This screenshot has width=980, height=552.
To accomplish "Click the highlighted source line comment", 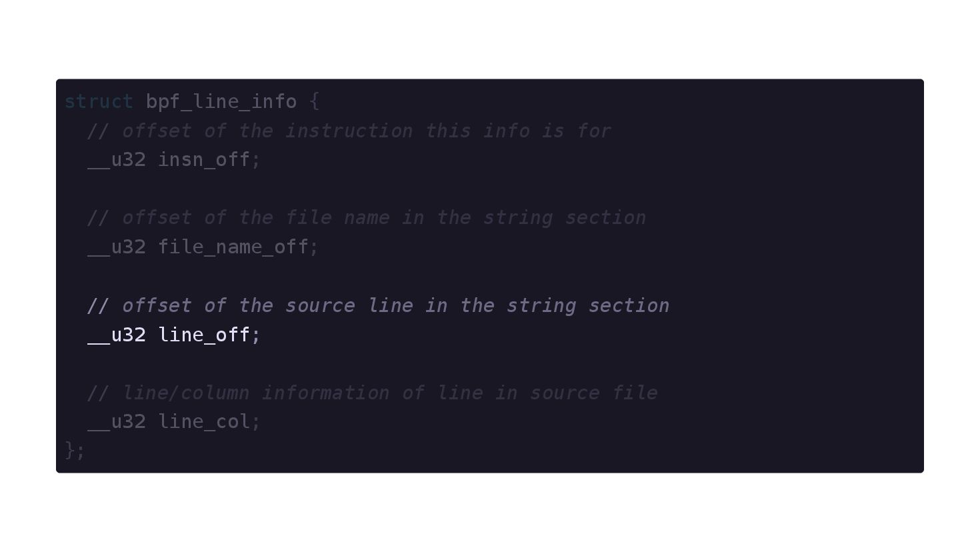I will (x=378, y=305).
